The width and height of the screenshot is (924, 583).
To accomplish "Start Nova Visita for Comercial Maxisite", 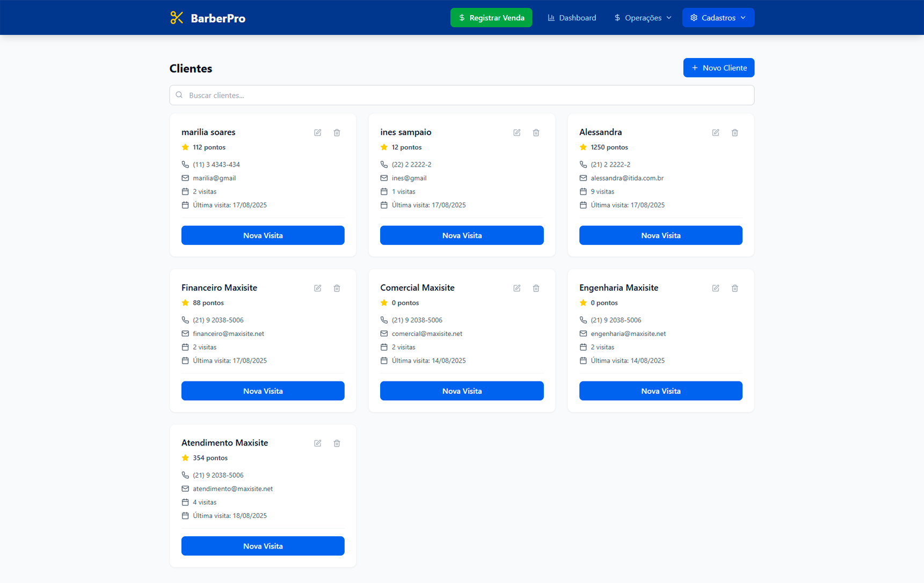I will tap(461, 391).
